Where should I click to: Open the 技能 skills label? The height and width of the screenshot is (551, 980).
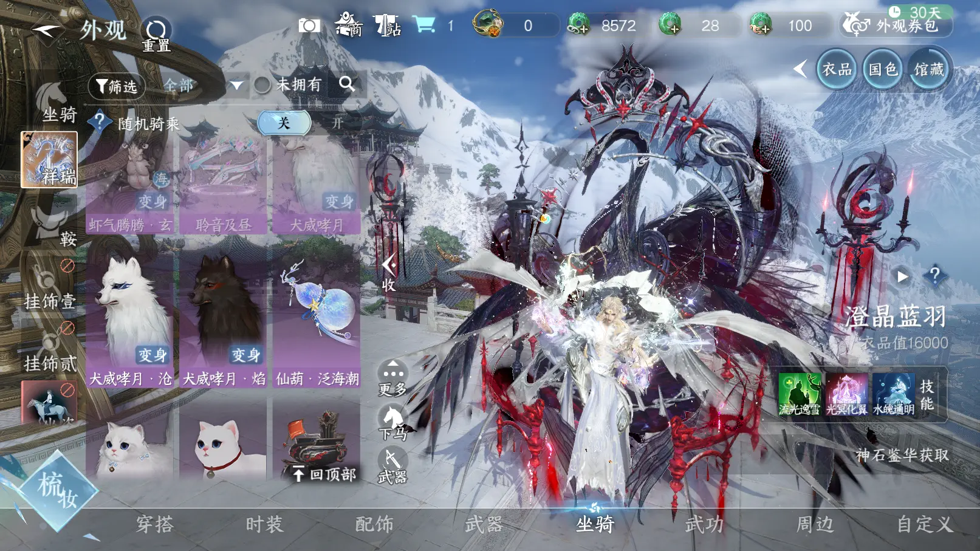click(x=927, y=395)
